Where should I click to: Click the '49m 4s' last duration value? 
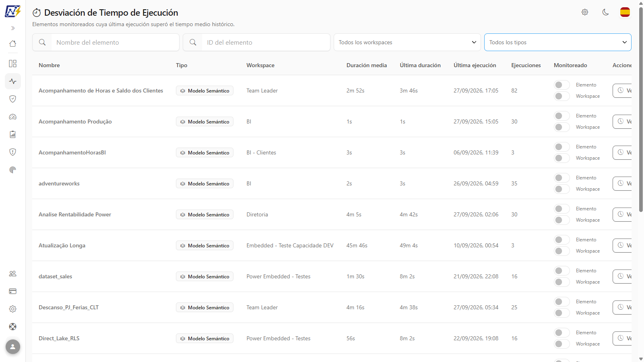[x=409, y=245]
